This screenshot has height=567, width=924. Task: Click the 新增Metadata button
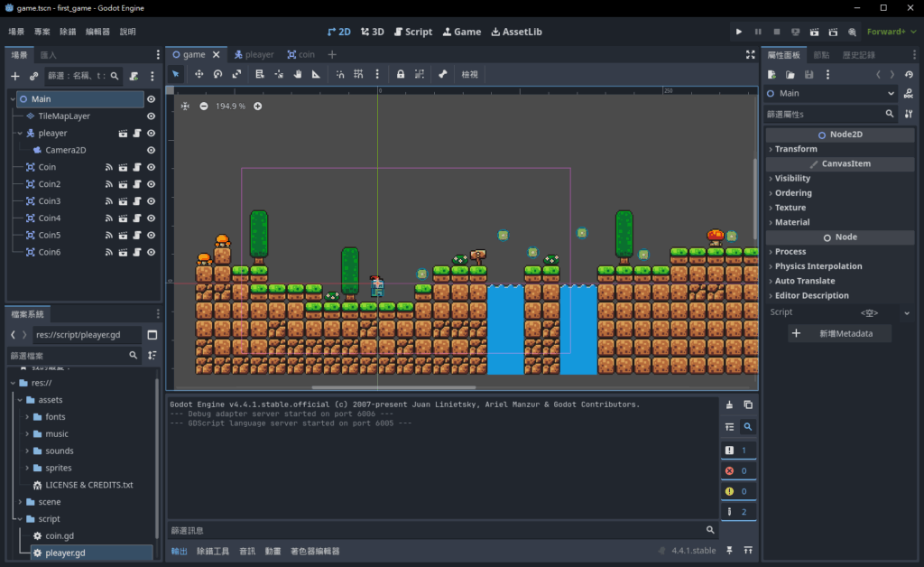tap(840, 333)
